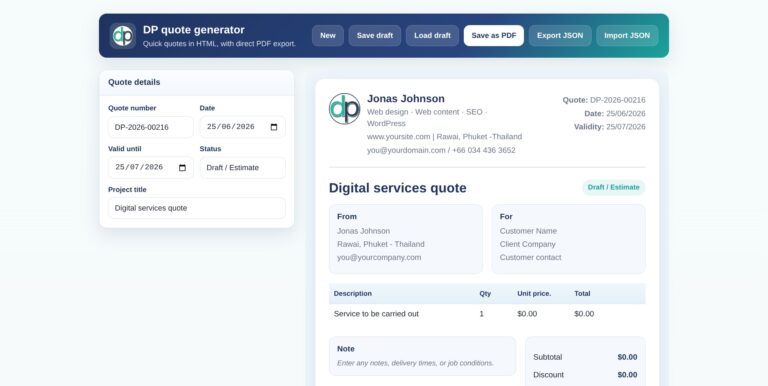Click the Draft / Estimate status badge

pos(613,187)
